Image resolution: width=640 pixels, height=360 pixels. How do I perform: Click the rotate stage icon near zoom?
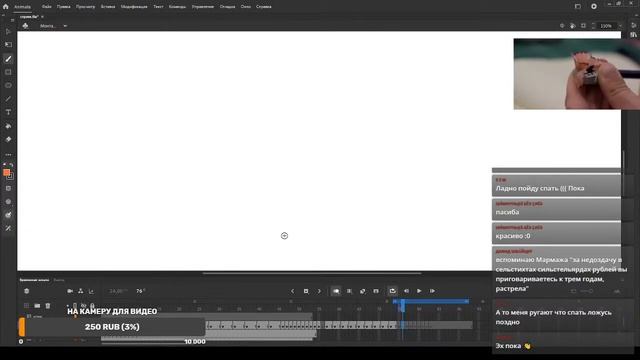tap(573, 26)
